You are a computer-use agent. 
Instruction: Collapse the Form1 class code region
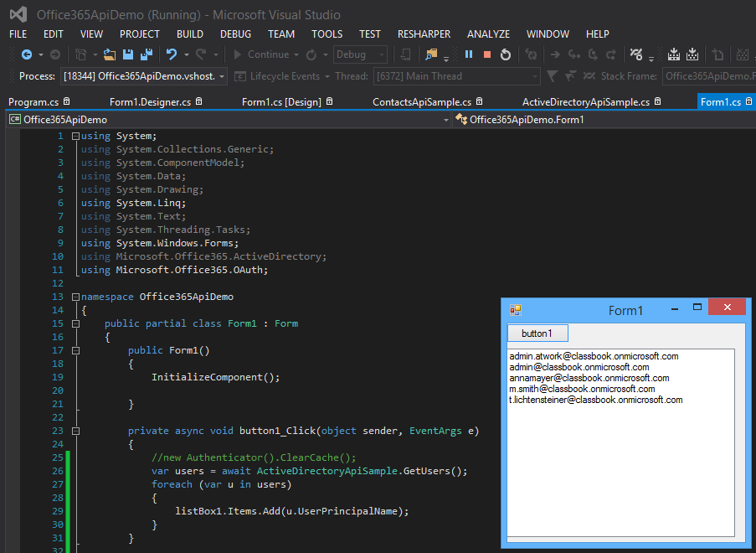click(x=75, y=323)
